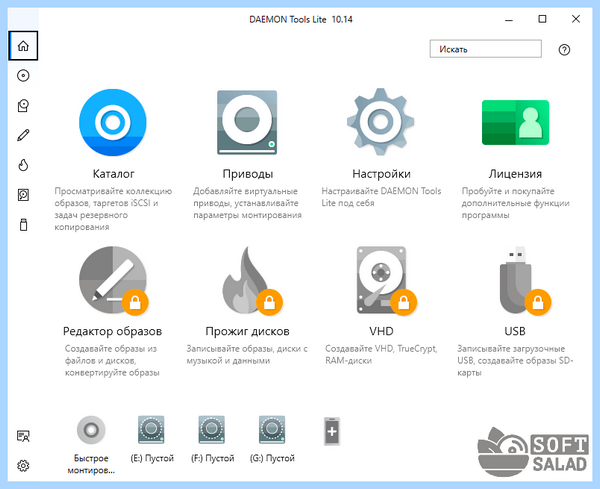Click the blue Каталог disc icon

(112, 122)
